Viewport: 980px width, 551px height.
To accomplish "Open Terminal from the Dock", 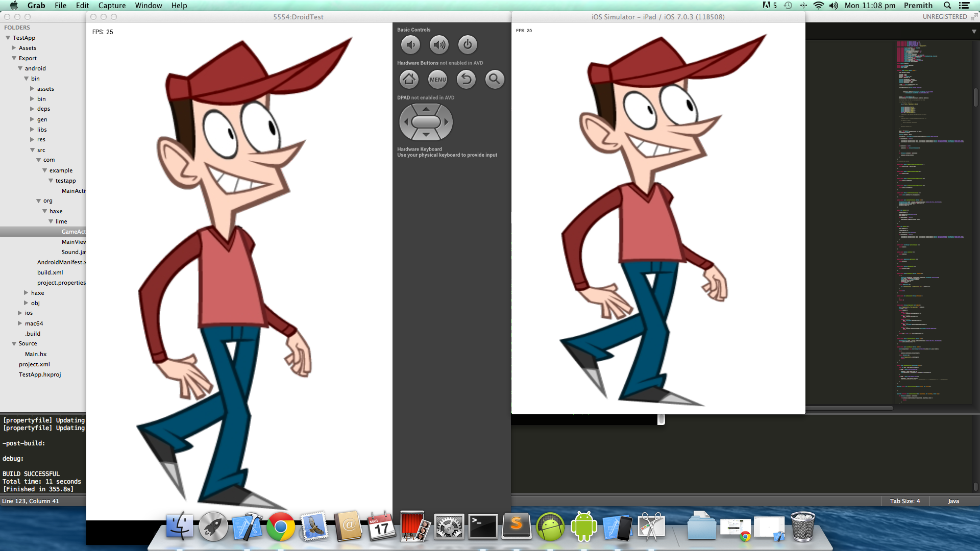I will click(x=482, y=527).
